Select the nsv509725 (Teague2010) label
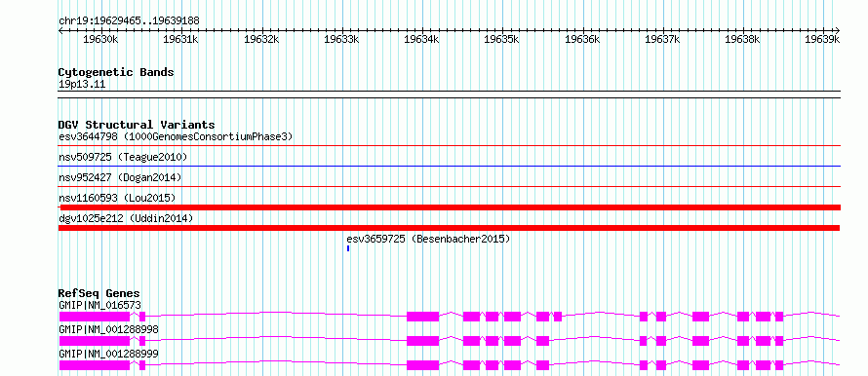Screen dimensions: 868x376 (123, 158)
